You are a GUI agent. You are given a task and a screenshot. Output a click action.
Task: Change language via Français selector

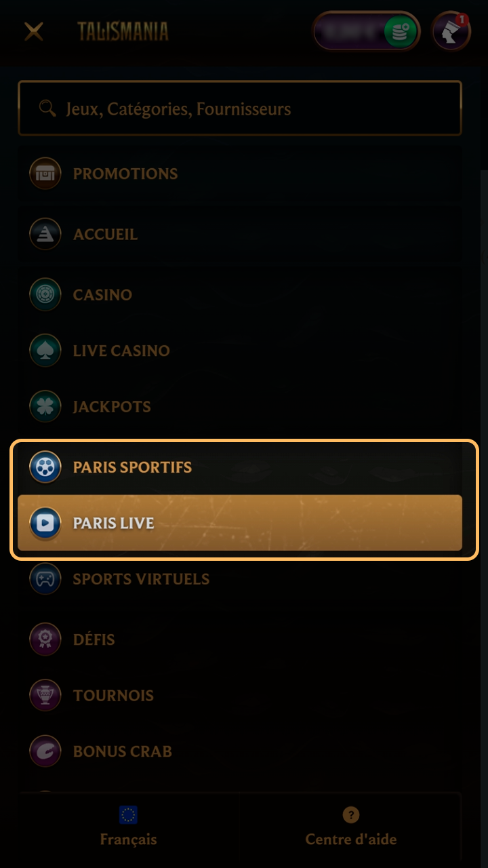[x=128, y=827]
